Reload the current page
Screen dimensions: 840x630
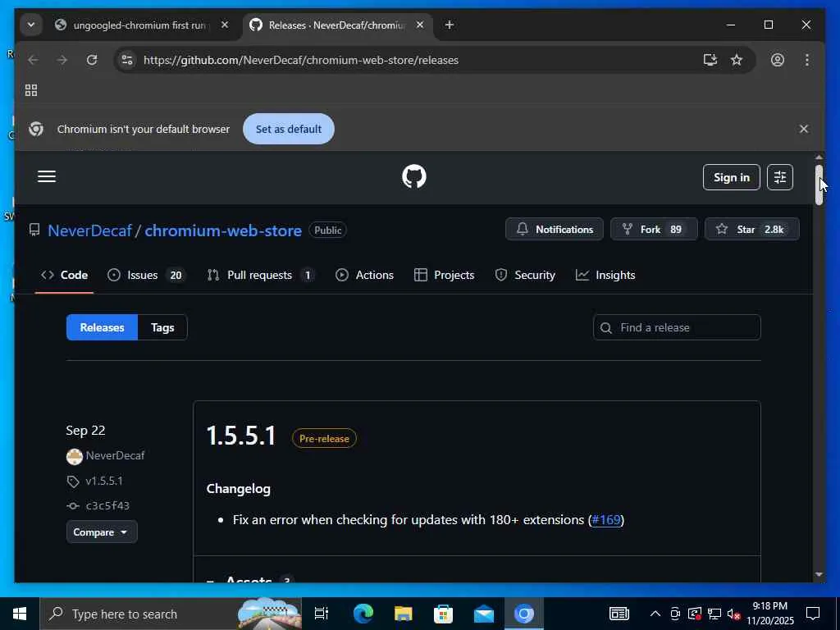point(92,60)
